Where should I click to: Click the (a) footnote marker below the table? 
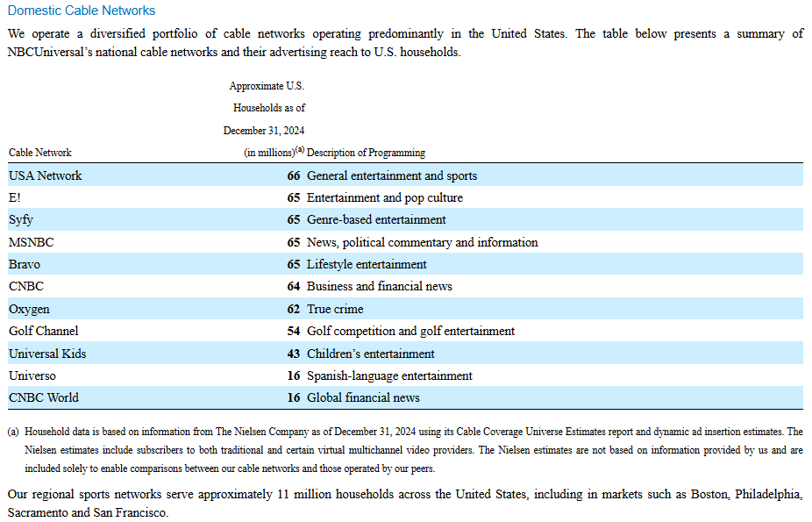click(13, 432)
